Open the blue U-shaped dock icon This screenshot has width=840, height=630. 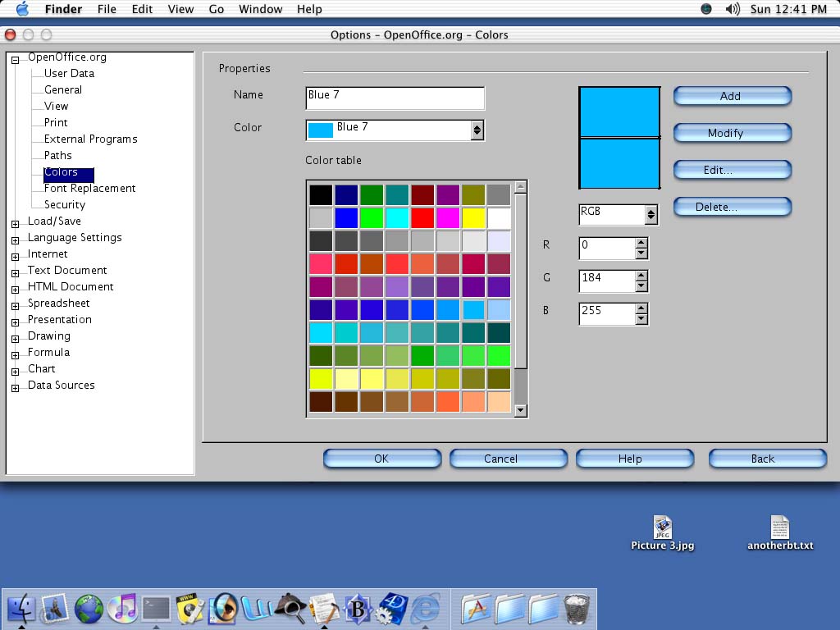[x=257, y=608]
